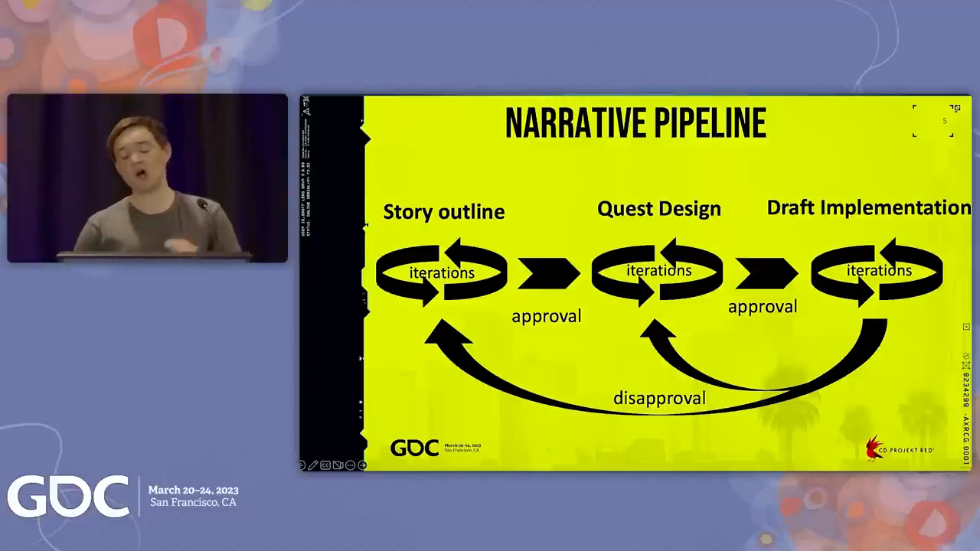Image resolution: width=980 pixels, height=551 pixels.
Task: Click the partially visible circular icon on the toolbar
Action: pyautogui.click(x=303, y=465)
